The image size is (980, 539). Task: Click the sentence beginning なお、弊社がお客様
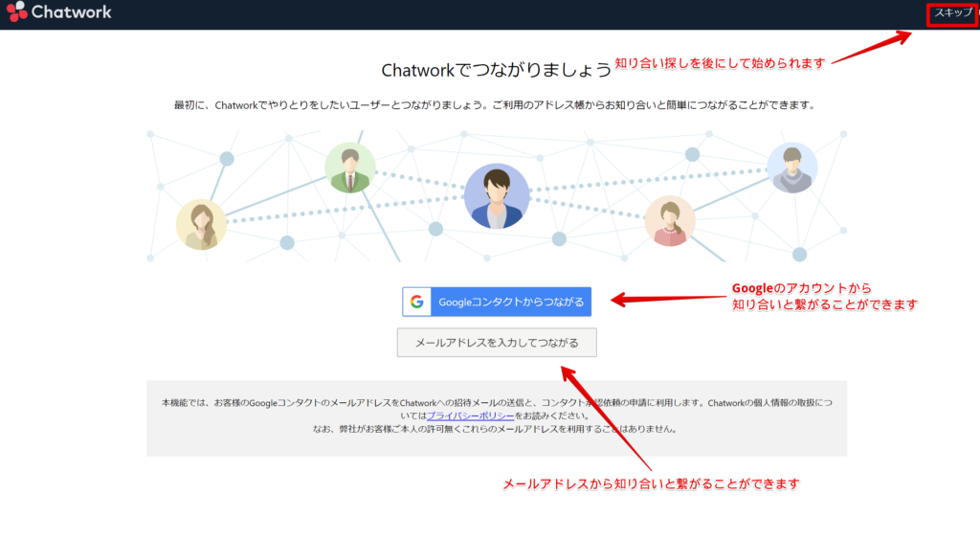495,429
